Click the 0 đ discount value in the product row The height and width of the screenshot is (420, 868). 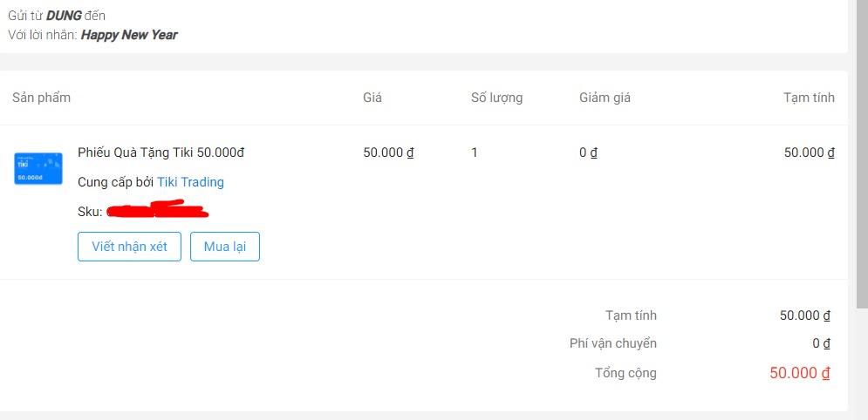pos(588,152)
